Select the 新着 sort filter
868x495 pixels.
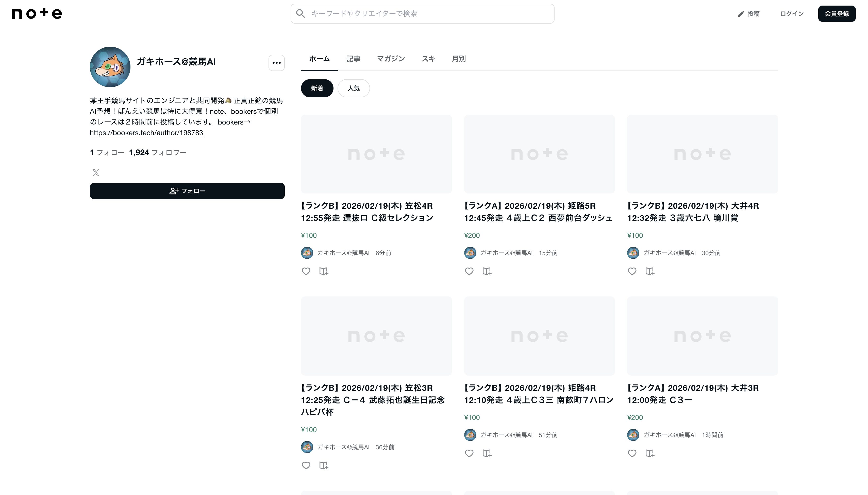[x=317, y=89]
